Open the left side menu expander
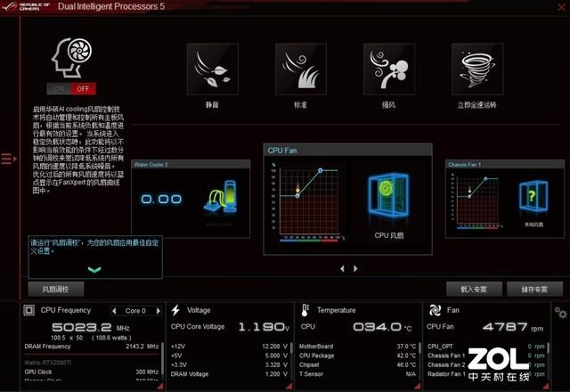Image resolution: width=570 pixels, height=392 pixels. [9, 159]
